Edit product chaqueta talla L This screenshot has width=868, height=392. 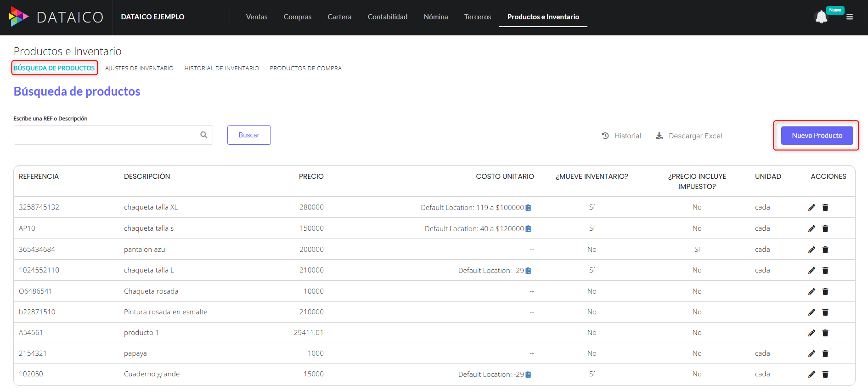[x=812, y=270]
